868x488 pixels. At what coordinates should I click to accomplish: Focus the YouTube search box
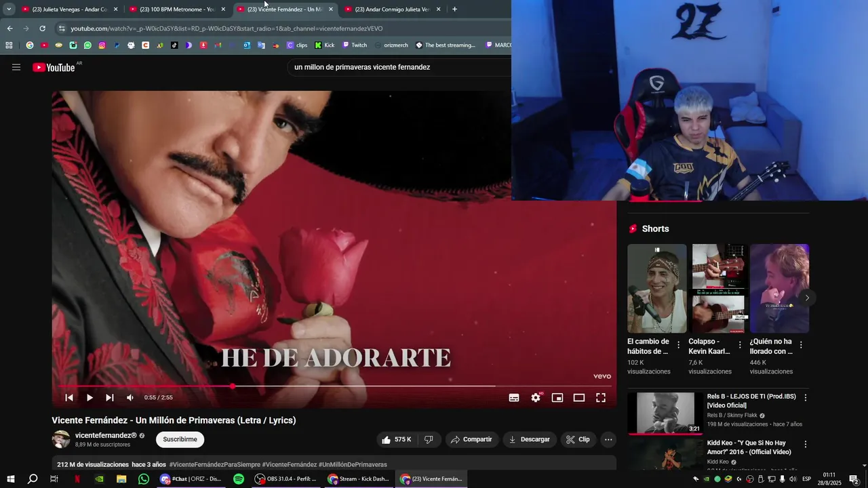tap(400, 67)
